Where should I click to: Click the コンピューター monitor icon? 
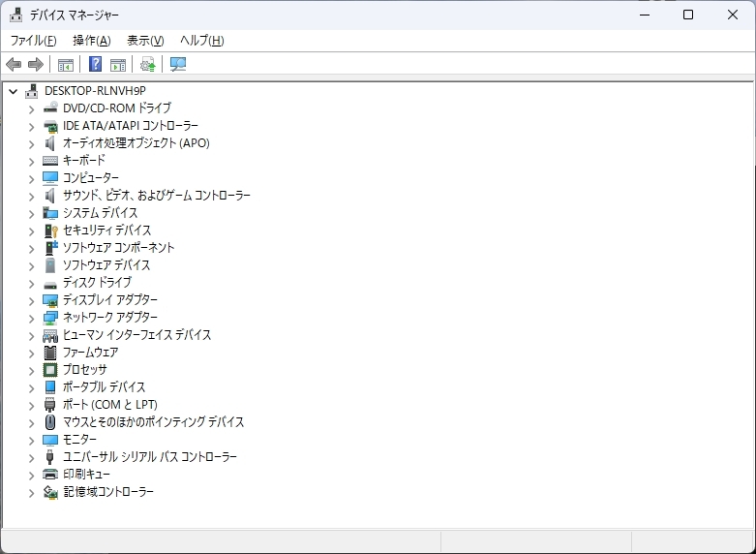[50, 178]
